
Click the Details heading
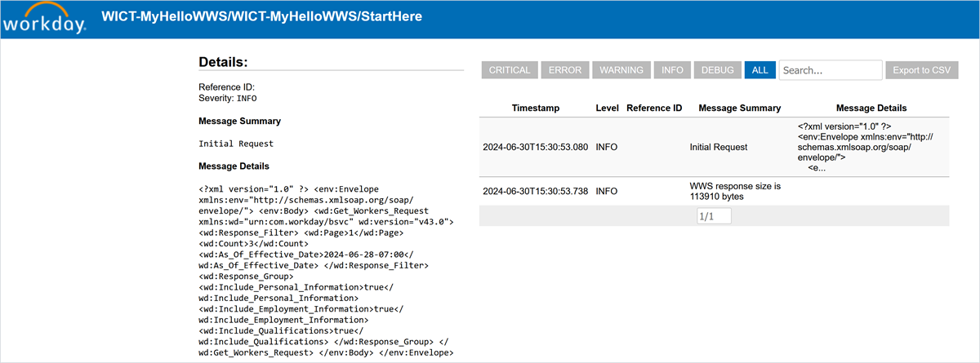pos(223,62)
